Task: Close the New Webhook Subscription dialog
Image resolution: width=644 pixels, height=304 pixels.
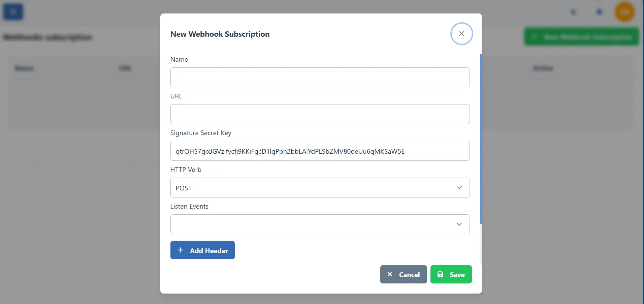Action: 461,33
